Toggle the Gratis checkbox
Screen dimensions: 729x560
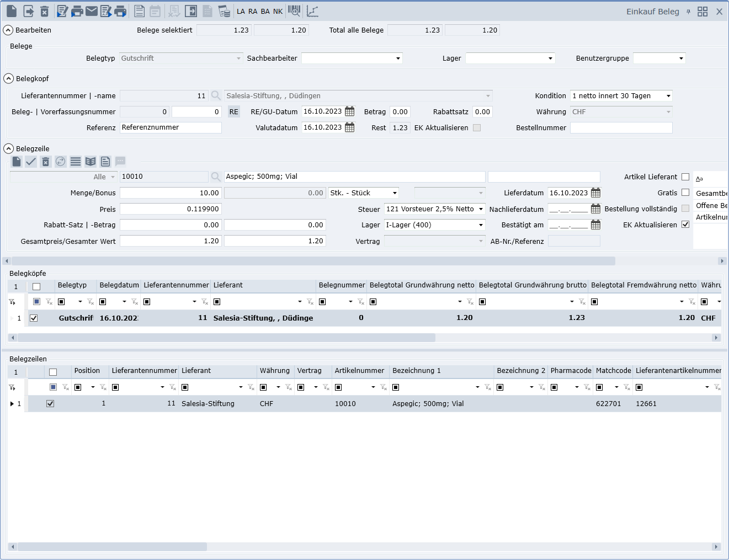coord(685,193)
